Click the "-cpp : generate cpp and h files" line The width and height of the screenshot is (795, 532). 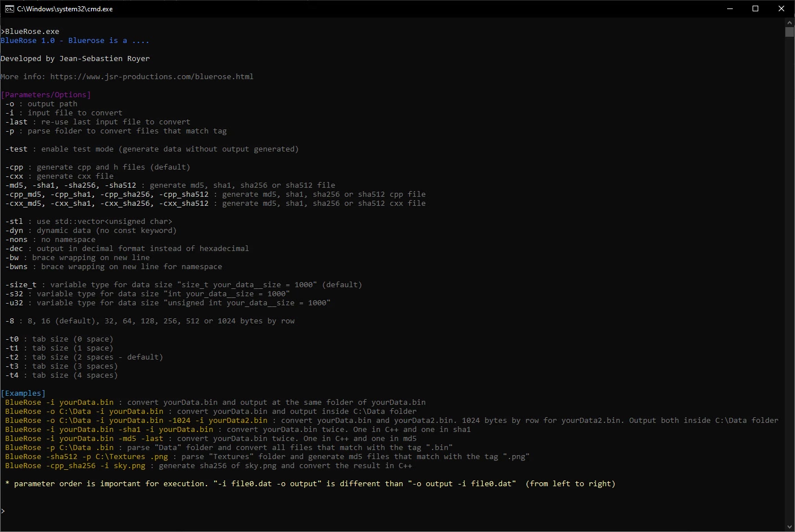point(98,167)
